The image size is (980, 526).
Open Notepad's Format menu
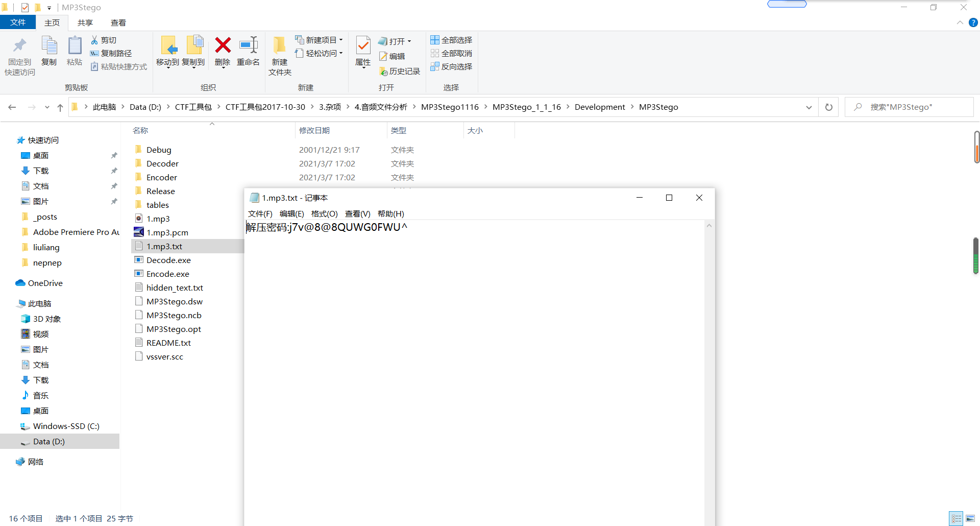coord(324,213)
